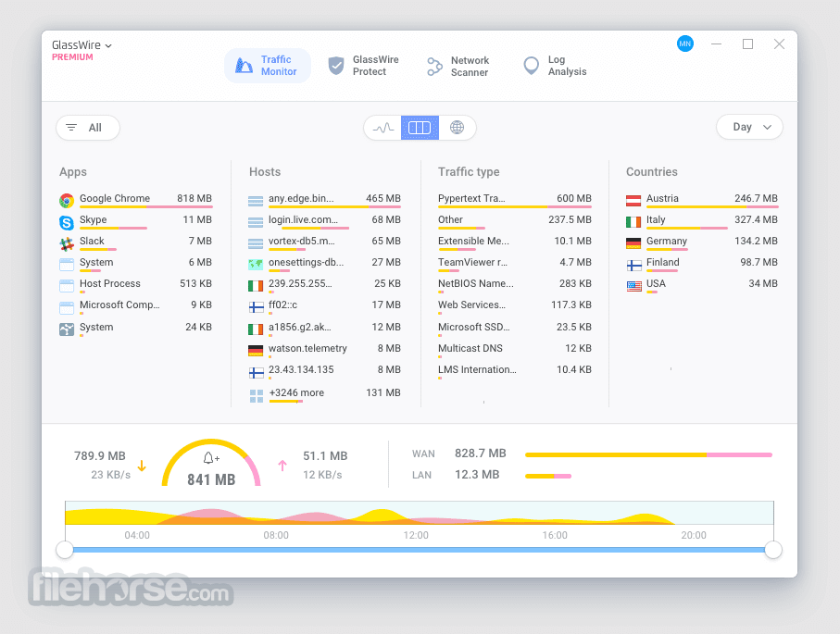Click the USA flag icon
The image size is (840, 634).
[633, 287]
